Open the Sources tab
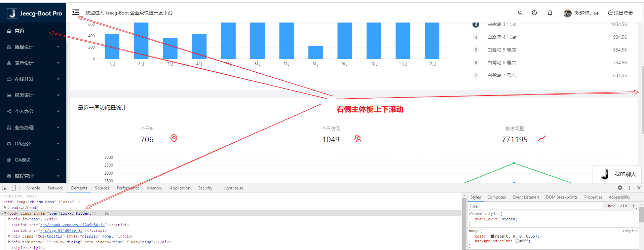The image size is (644, 250). [x=102, y=188]
